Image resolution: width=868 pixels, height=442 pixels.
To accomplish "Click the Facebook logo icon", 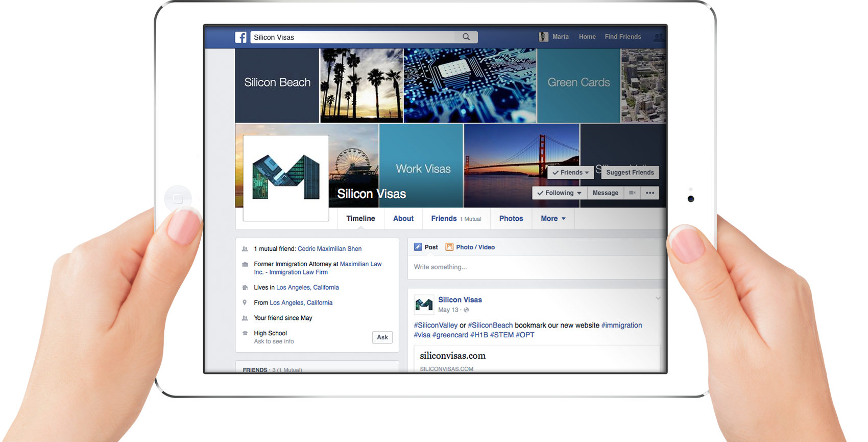I will coord(241,37).
